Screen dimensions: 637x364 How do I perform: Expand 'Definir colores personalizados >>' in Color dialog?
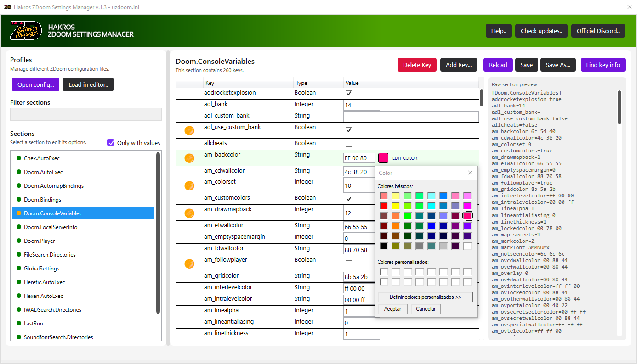(x=425, y=297)
